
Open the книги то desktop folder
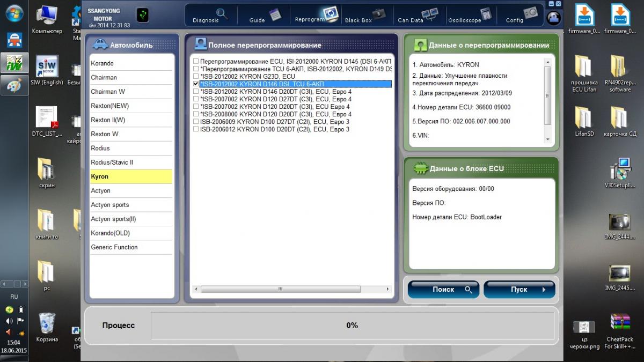47,224
